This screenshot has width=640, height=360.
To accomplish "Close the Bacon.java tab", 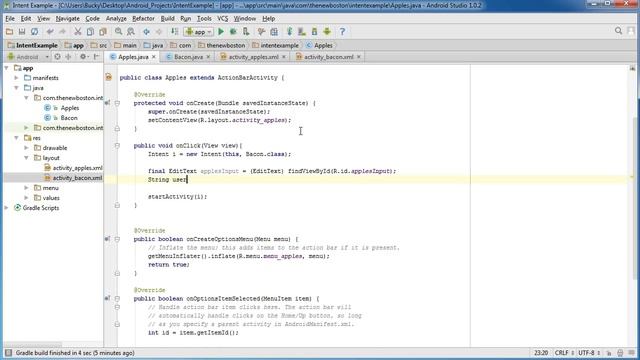I will point(208,57).
